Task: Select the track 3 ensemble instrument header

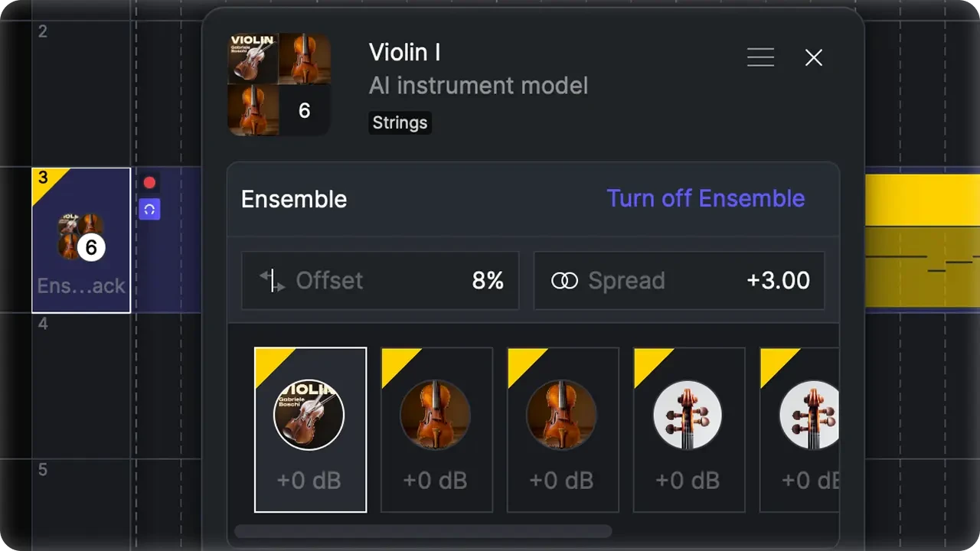Action: [x=81, y=240]
